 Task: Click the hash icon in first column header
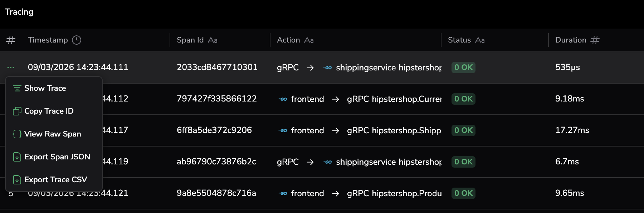pyautogui.click(x=11, y=40)
